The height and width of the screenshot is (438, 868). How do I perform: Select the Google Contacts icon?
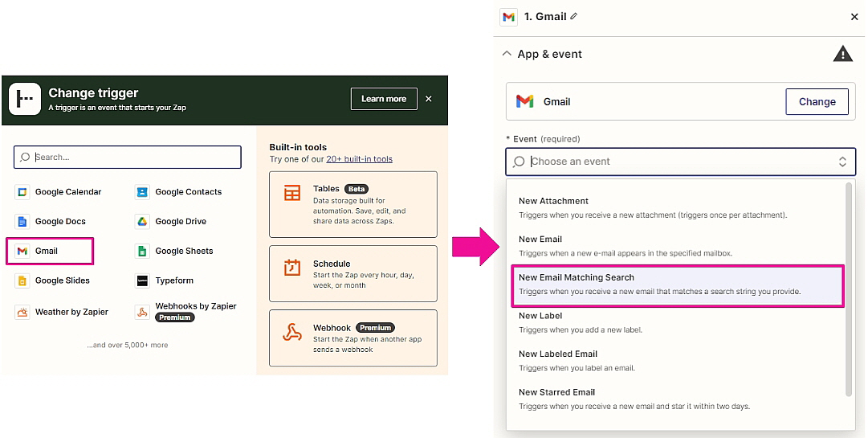point(142,192)
